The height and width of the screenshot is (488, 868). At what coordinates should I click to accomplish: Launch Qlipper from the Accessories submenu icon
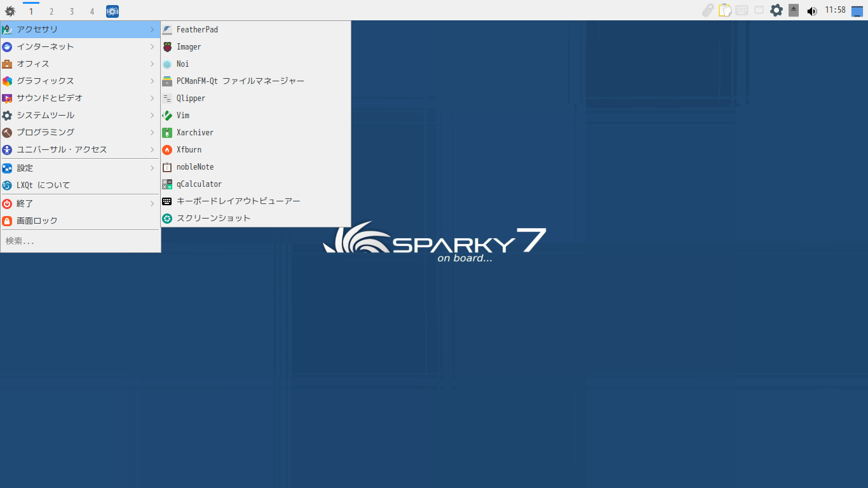(167, 98)
